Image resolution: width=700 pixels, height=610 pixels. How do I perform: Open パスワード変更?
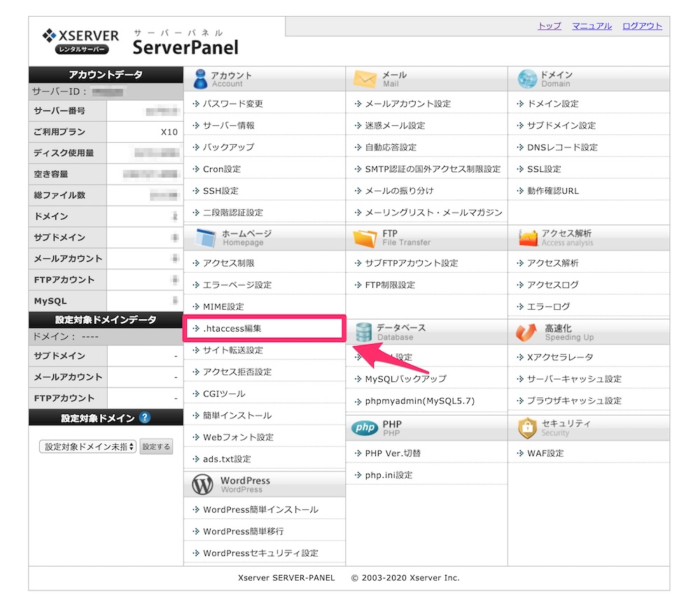click(232, 104)
